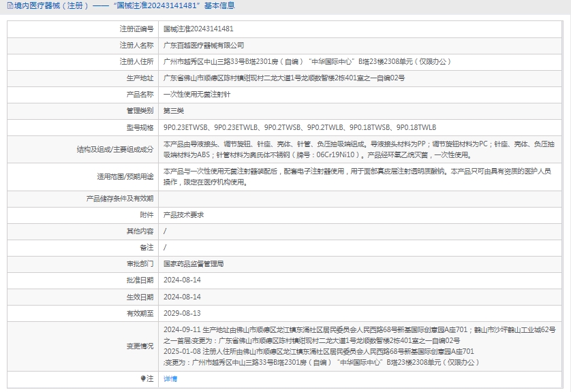Click the intended use description text
The image size is (571, 392).
pyautogui.click(x=358, y=176)
